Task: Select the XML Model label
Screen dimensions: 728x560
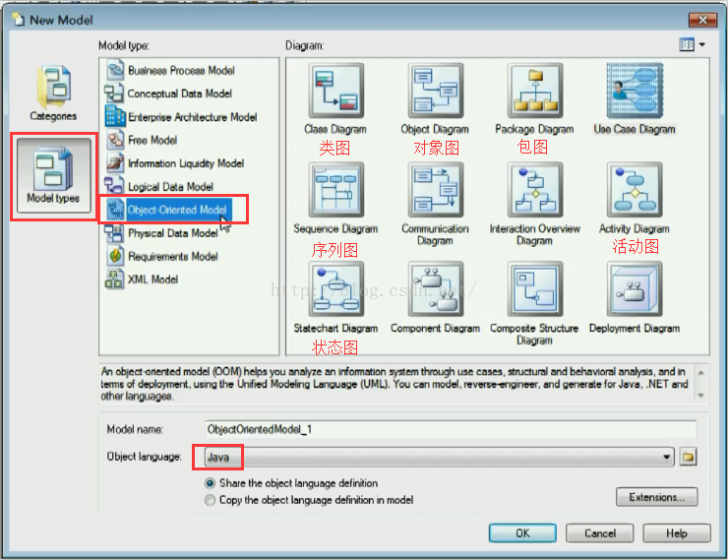Action: click(x=152, y=280)
